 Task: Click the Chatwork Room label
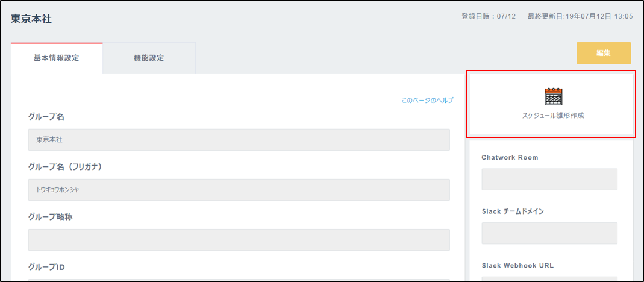pyautogui.click(x=510, y=157)
